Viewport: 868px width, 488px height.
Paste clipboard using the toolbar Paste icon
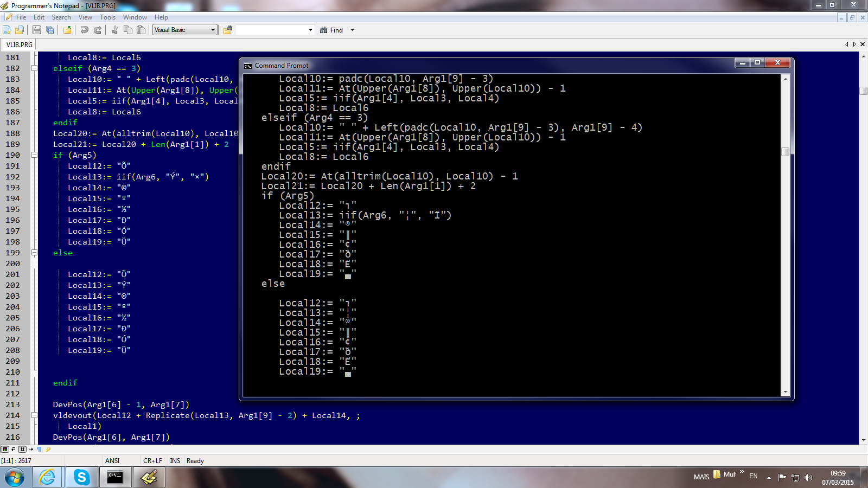(141, 30)
